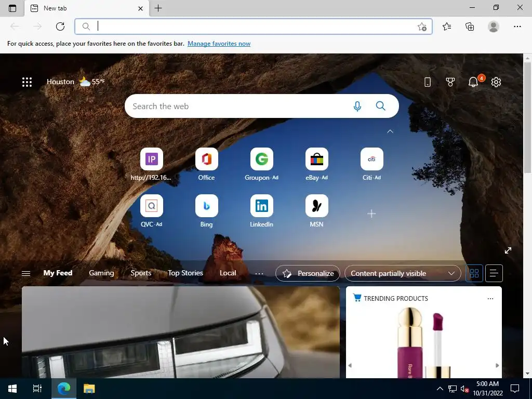Show more feed categories ellipsis
This screenshot has width=532, height=399.
259,273
